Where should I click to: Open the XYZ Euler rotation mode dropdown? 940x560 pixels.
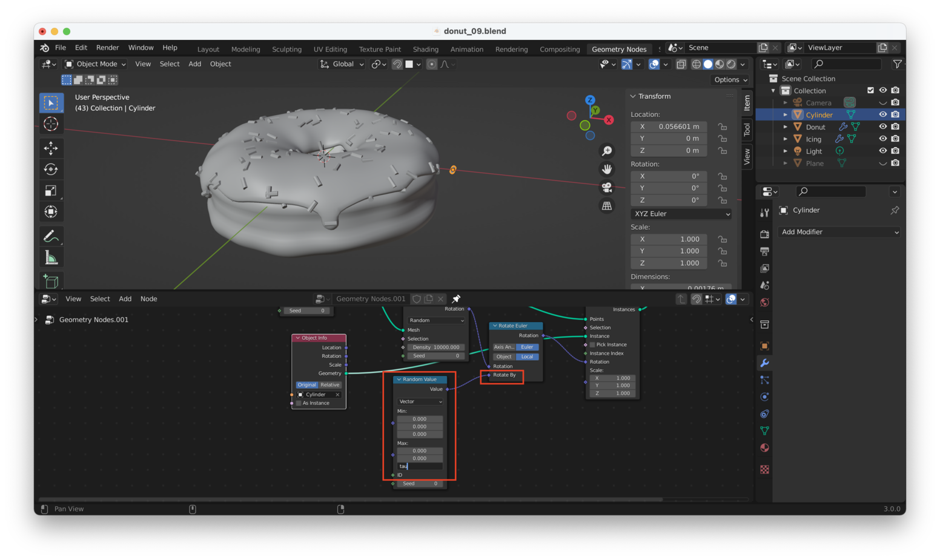click(681, 214)
